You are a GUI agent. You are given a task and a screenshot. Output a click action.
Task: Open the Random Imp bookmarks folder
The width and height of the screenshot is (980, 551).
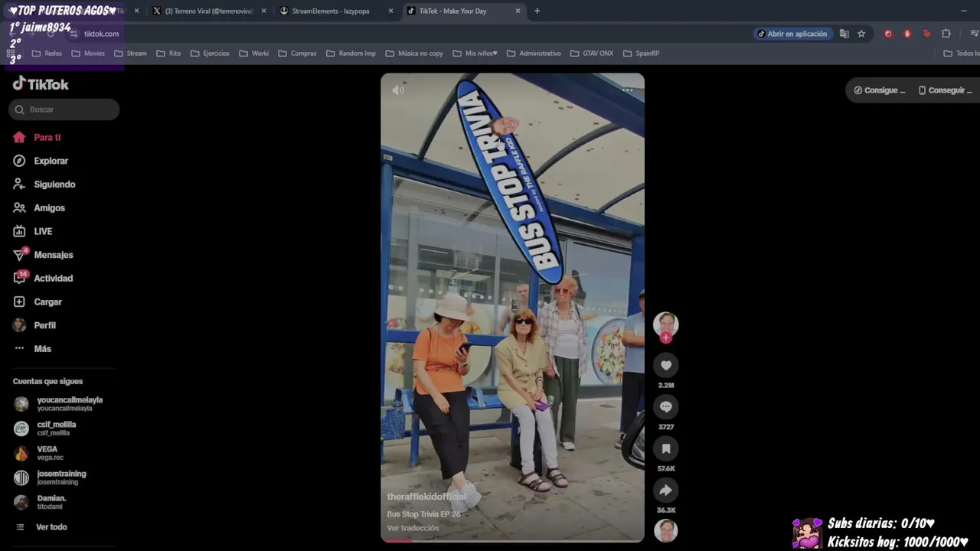(351, 54)
